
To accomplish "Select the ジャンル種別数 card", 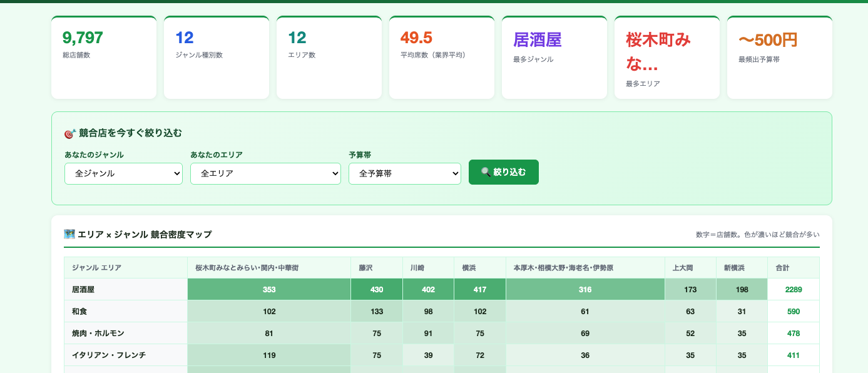I will [x=217, y=57].
